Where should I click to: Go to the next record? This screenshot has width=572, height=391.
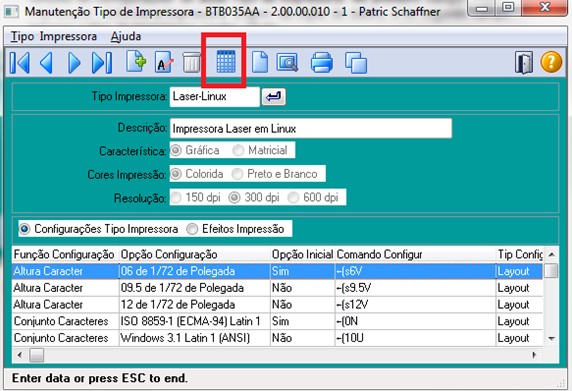[x=74, y=63]
